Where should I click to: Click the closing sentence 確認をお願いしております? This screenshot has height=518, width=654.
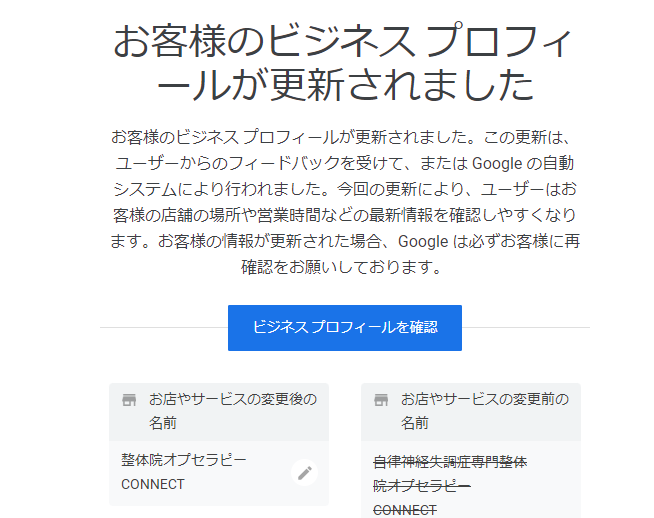tap(341, 267)
